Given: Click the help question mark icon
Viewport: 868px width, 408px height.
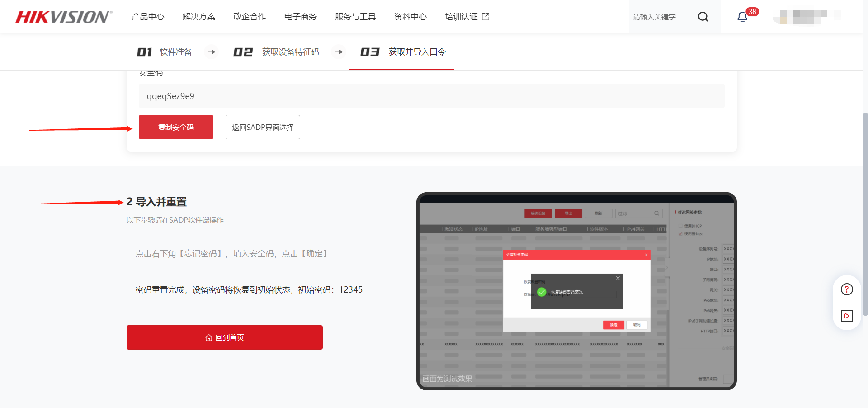Looking at the screenshot, I should pyautogui.click(x=847, y=289).
